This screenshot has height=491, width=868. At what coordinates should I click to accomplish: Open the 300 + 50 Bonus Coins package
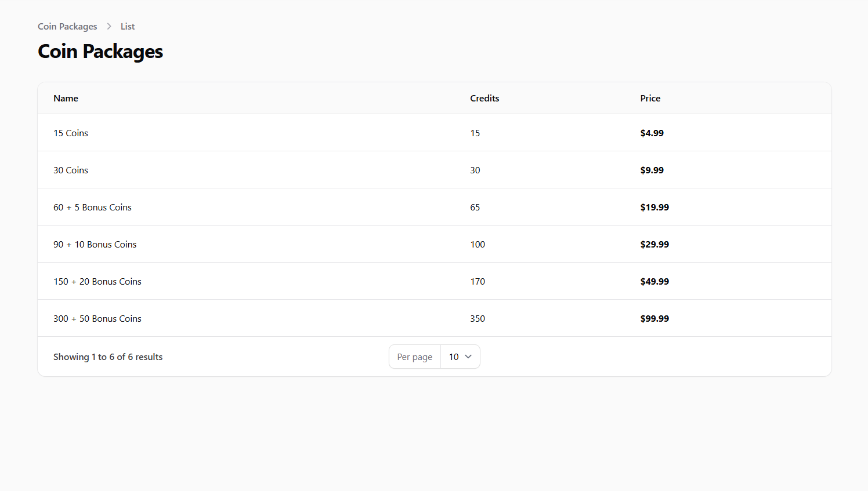tap(97, 318)
